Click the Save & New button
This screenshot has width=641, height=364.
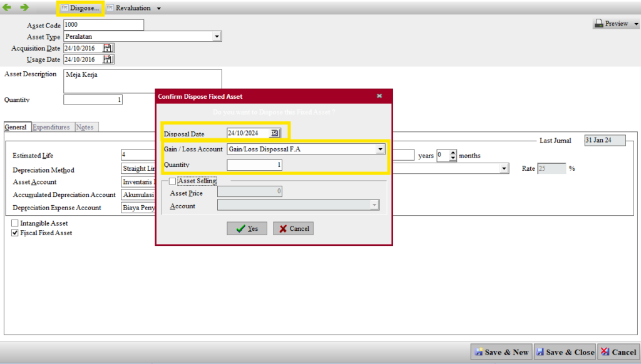pos(501,351)
